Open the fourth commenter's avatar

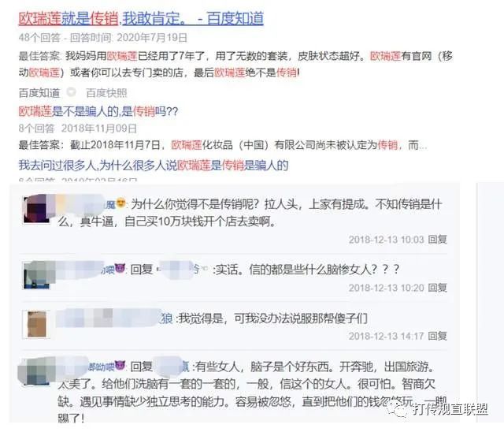coord(36,372)
